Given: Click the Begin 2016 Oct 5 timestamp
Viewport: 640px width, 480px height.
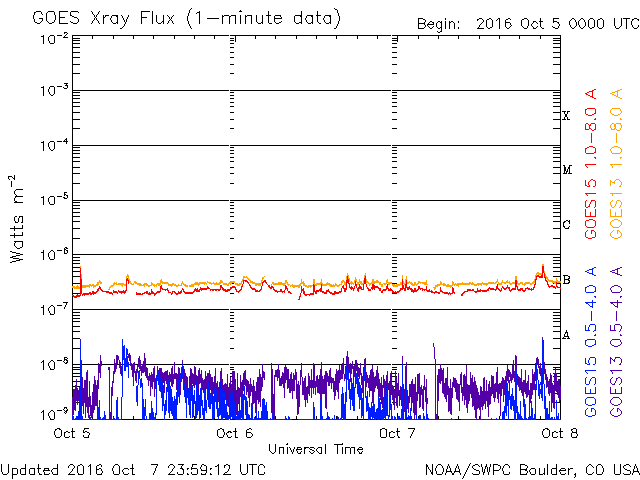Looking at the screenshot, I should (528, 22).
